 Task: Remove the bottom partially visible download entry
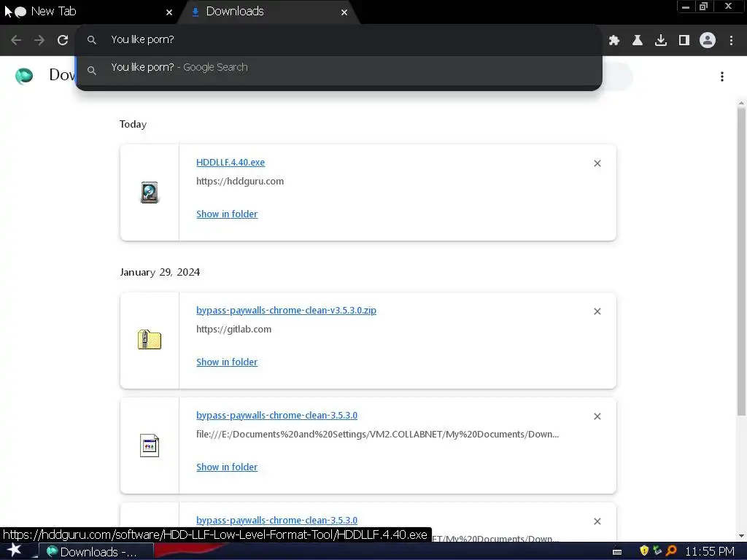pos(597,521)
